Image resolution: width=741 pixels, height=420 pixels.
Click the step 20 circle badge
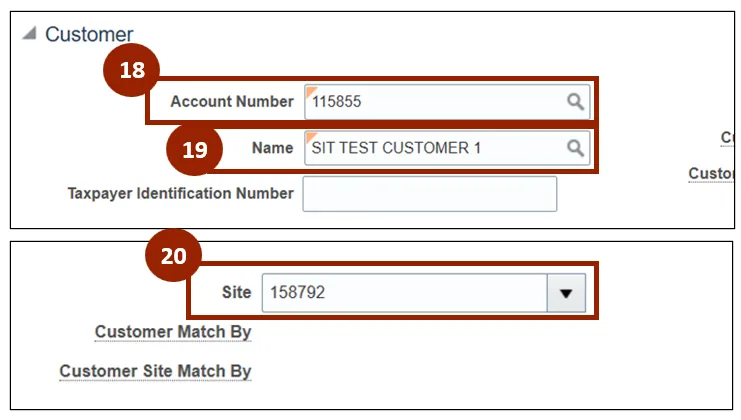[173, 256]
